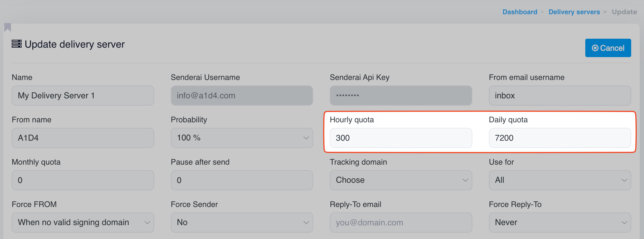Focus the Hourly quota field
644x239 pixels.
click(401, 138)
